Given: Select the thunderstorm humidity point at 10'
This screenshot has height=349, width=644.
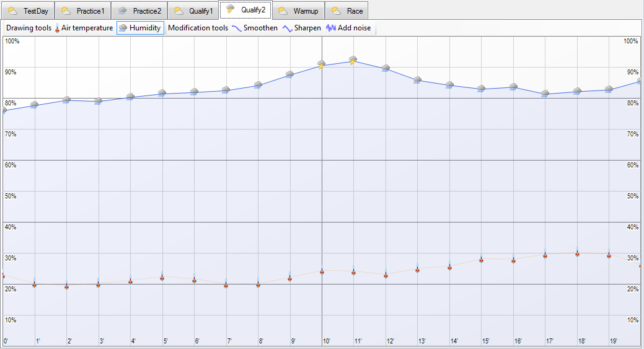Looking at the screenshot, I should pos(322,64).
